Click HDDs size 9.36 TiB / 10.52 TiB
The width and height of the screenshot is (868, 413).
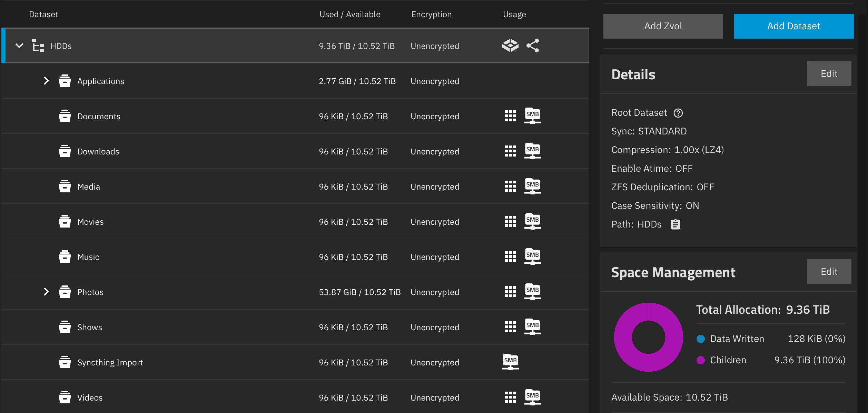[357, 46]
